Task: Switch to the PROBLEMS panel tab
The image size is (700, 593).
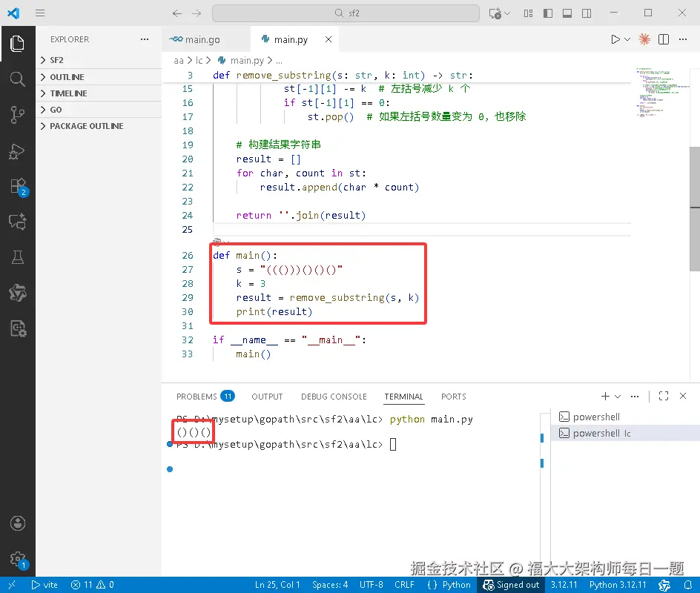Action: coord(205,397)
